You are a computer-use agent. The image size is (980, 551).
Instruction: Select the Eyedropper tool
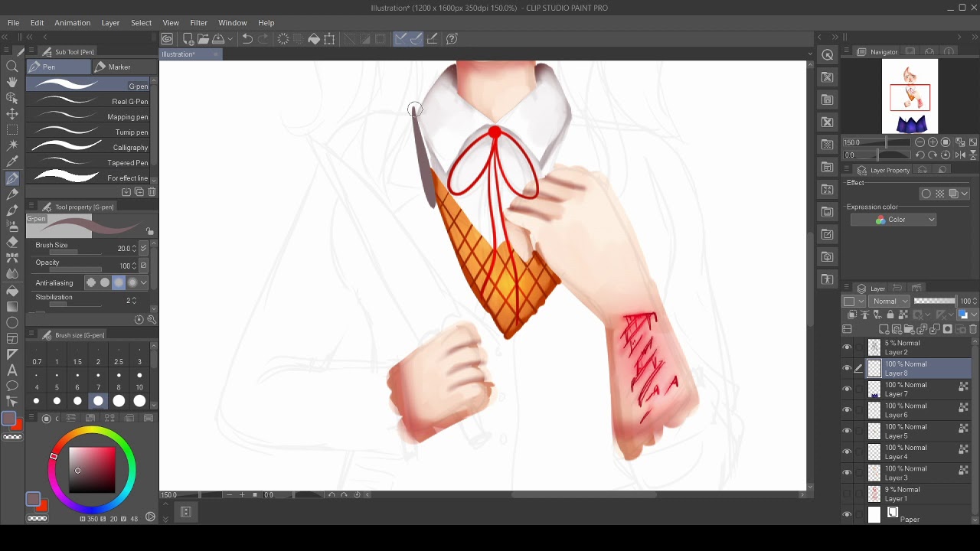click(12, 161)
